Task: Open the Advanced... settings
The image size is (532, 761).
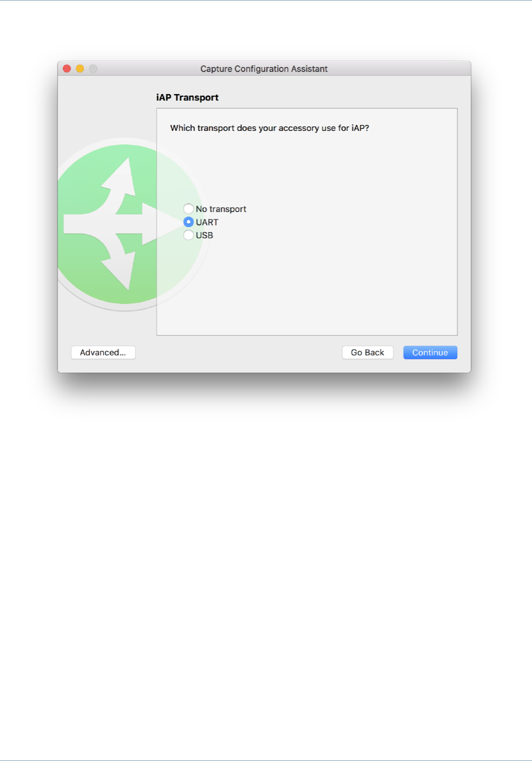Action: tap(103, 353)
